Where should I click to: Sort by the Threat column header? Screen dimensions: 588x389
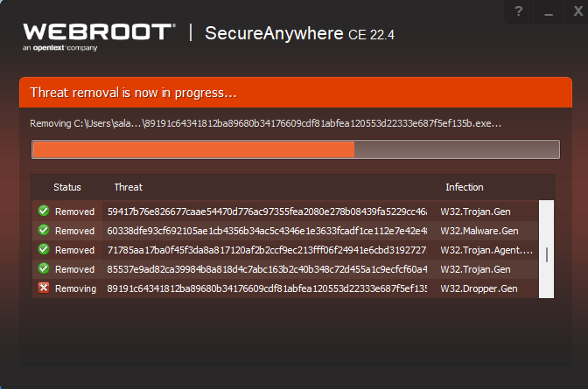(129, 187)
